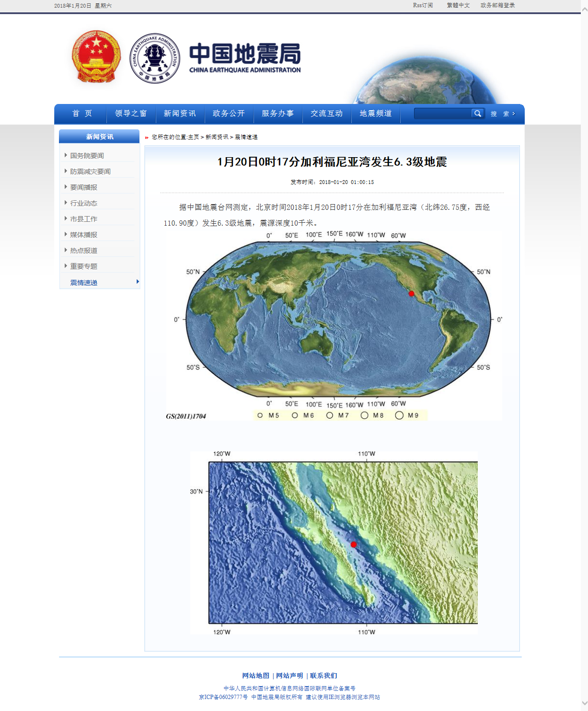Open the 地震频道 navigation menu
The width and height of the screenshot is (588, 711).
(x=376, y=114)
